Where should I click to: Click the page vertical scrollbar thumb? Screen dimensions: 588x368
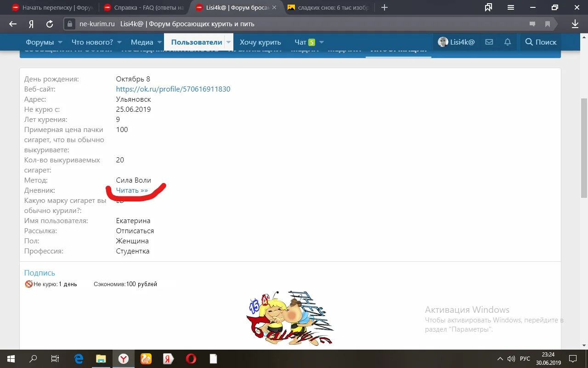point(584,148)
